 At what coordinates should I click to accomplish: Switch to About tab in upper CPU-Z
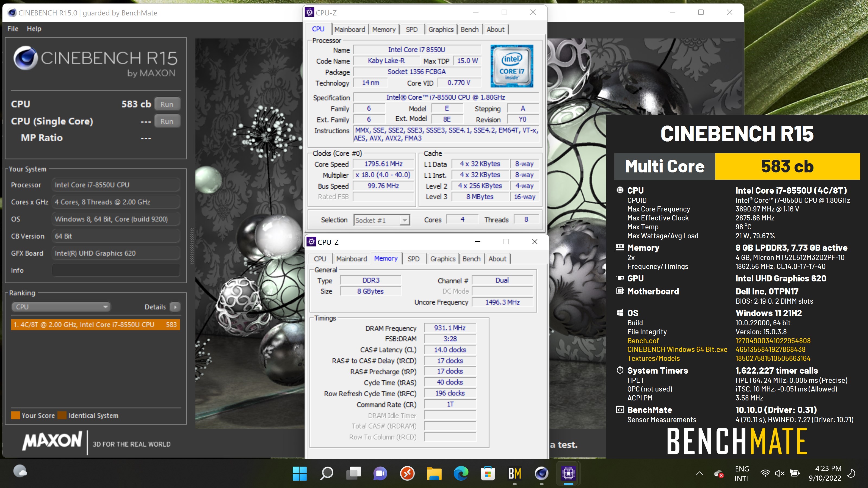[x=495, y=29]
